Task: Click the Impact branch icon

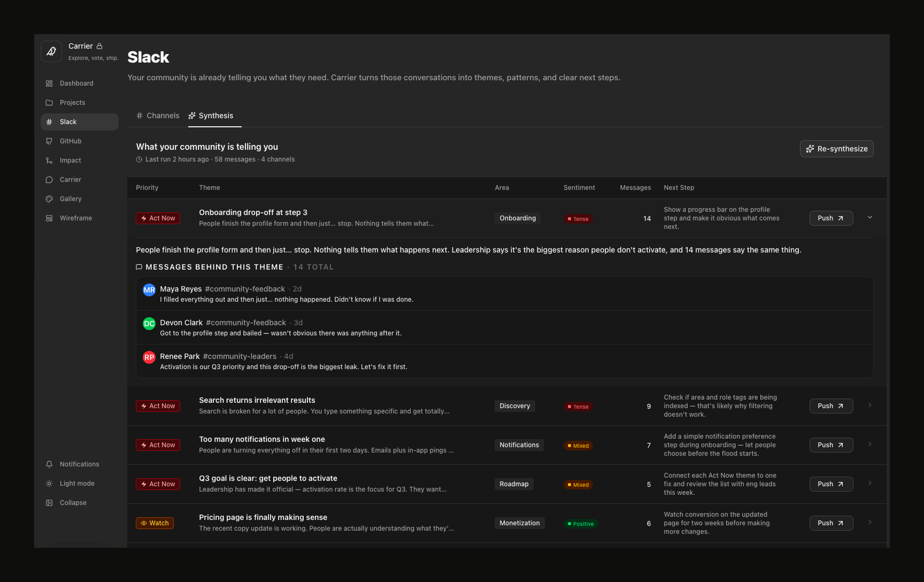Action: point(49,160)
